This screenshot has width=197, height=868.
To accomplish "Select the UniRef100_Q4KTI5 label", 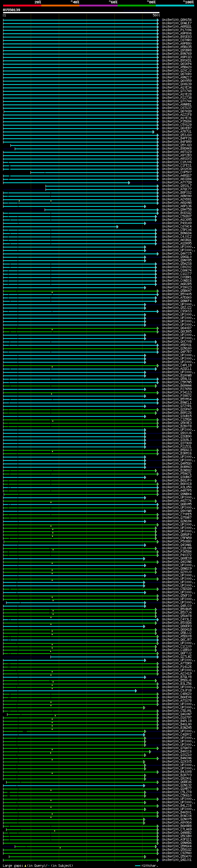I will (x=177, y=253).
